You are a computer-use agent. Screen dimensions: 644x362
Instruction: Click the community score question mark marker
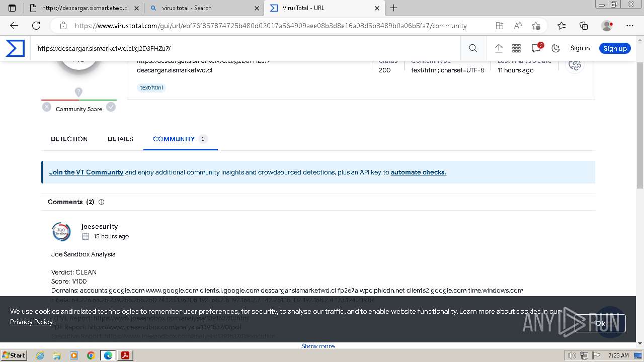[x=78, y=92]
